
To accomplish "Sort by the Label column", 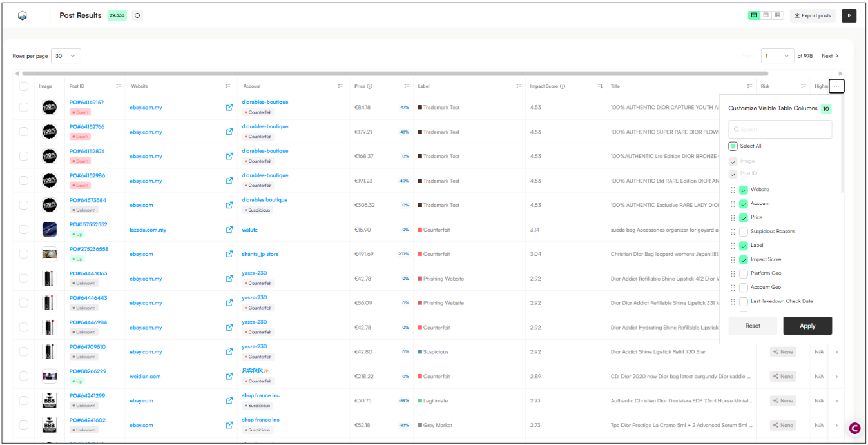I will coord(519,86).
